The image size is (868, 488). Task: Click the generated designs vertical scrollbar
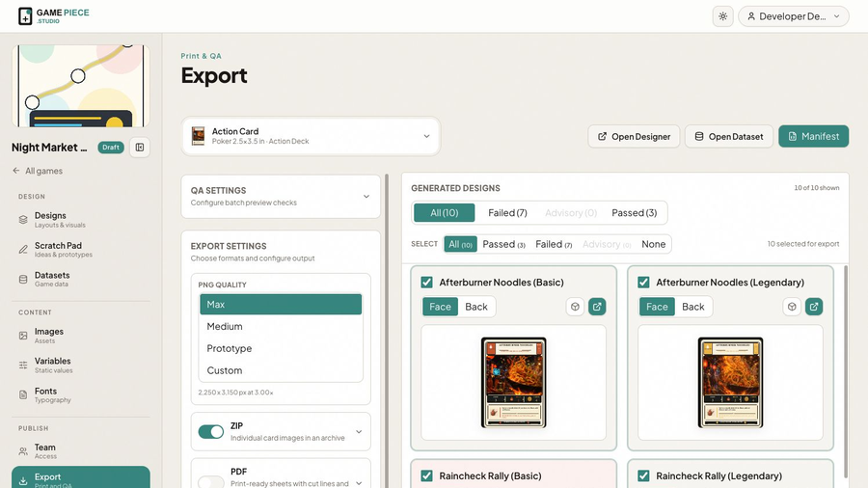coord(845,372)
